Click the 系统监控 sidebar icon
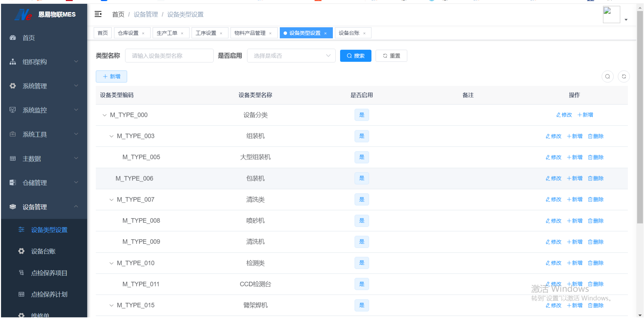Image resolution: width=644 pixels, height=318 pixels. [12, 110]
